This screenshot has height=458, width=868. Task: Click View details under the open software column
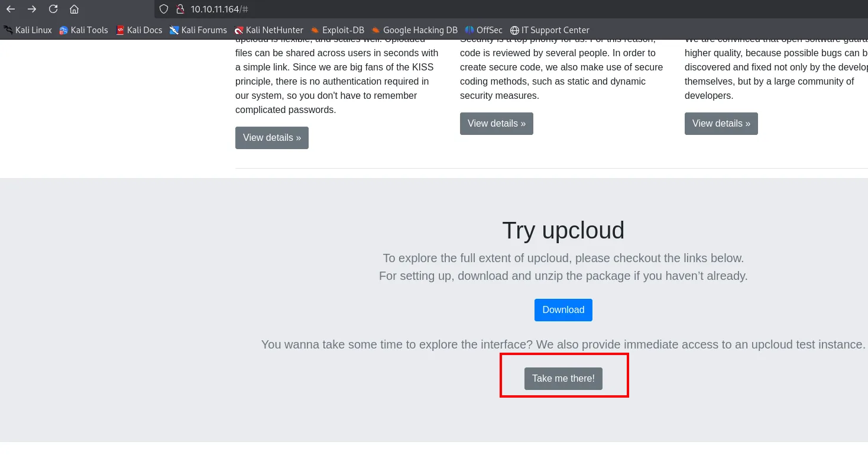[x=721, y=124]
